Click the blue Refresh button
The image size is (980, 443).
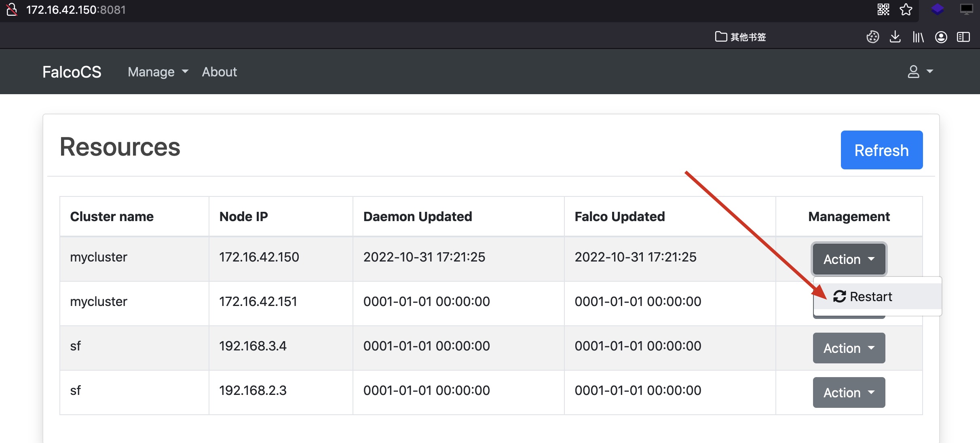coord(881,150)
